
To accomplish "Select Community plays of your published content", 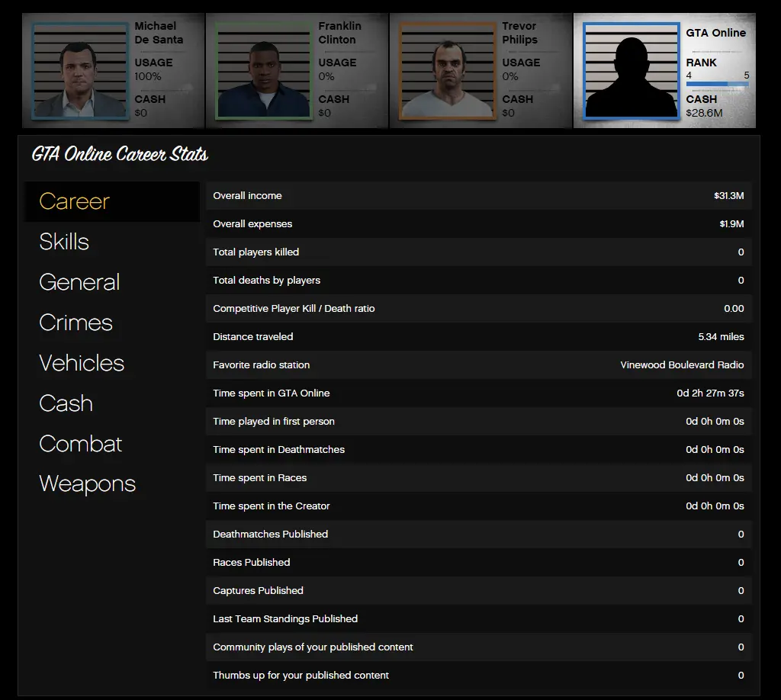I will [x=479, y=647].
